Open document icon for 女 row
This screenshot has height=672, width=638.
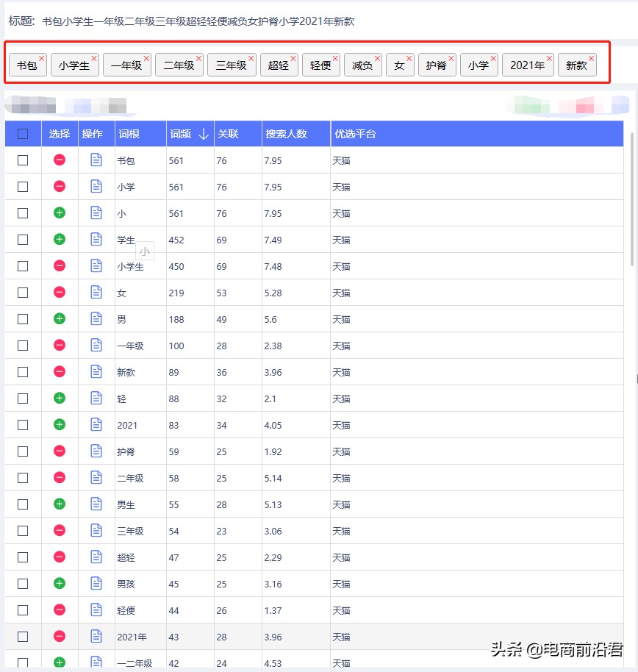(96, 293)
